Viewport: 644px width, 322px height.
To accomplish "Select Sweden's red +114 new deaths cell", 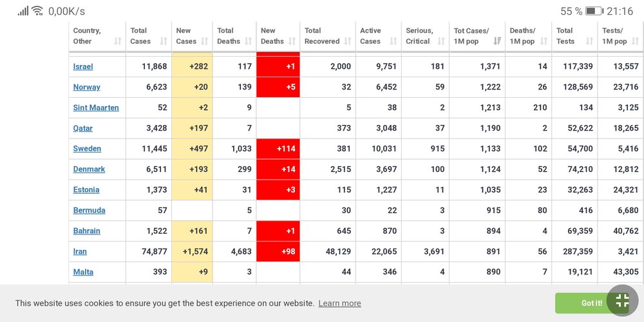I will click(x=278, y=149).
